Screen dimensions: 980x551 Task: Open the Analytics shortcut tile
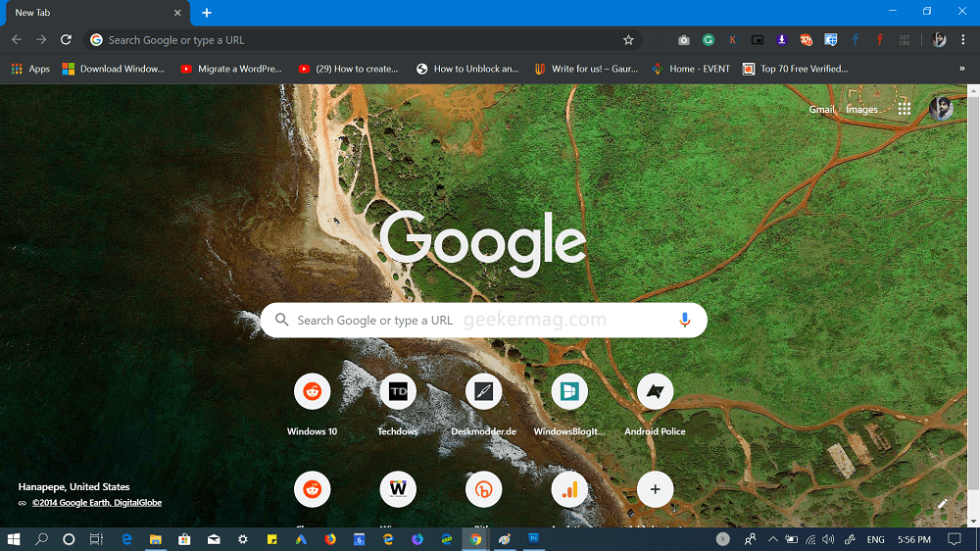[568, 489]
